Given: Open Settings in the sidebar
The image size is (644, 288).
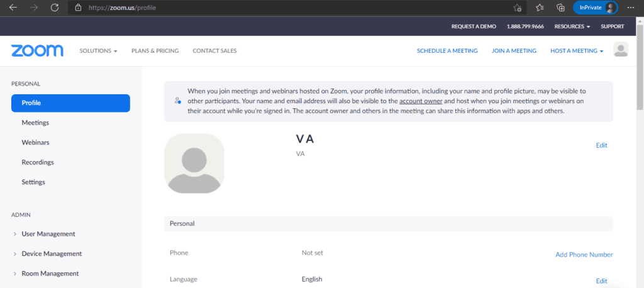Looking at the screenshot, I should point(33,182).
